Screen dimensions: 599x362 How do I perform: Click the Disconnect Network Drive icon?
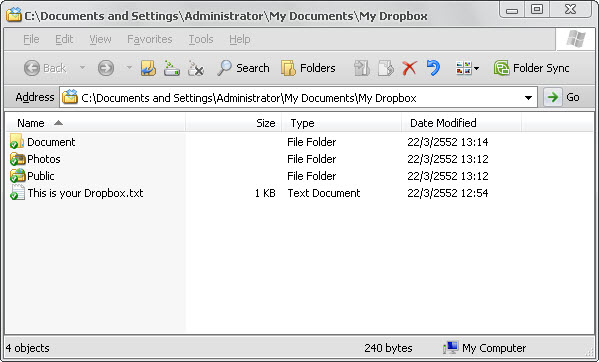(x=196, y=68)
